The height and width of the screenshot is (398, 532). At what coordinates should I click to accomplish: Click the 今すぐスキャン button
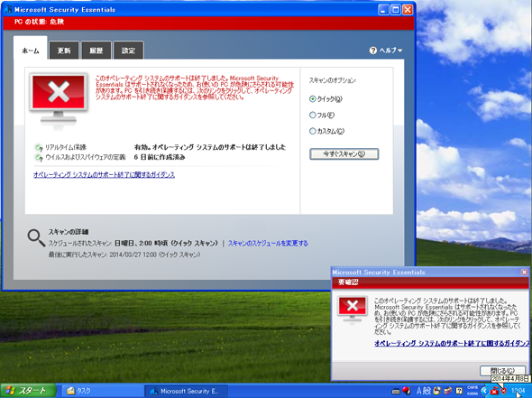tap(344, 153)
